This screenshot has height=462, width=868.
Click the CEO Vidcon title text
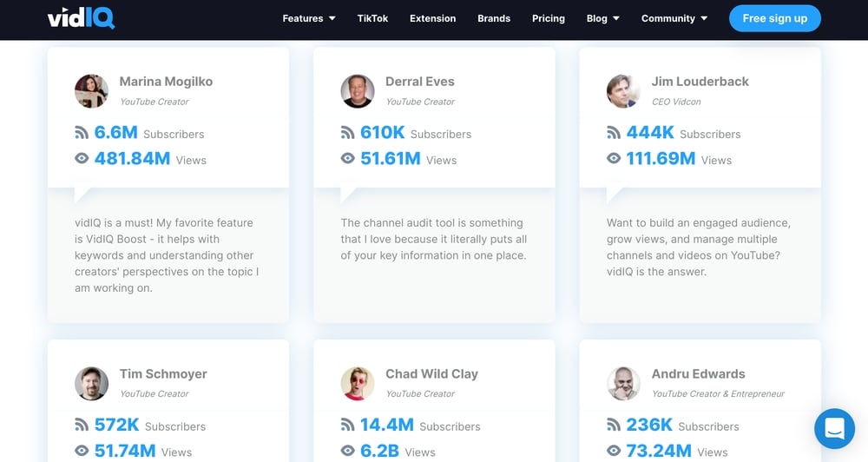[x=676, y=102]
